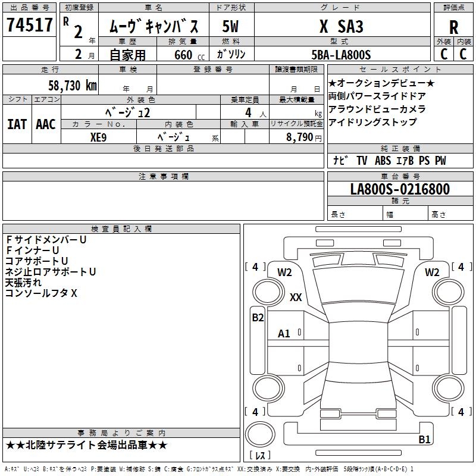Click the spare tire circle above レス

point(262,434)
